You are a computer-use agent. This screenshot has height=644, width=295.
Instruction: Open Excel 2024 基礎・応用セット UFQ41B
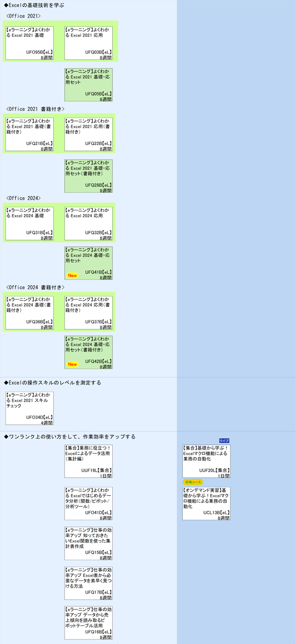coord(88,263)
